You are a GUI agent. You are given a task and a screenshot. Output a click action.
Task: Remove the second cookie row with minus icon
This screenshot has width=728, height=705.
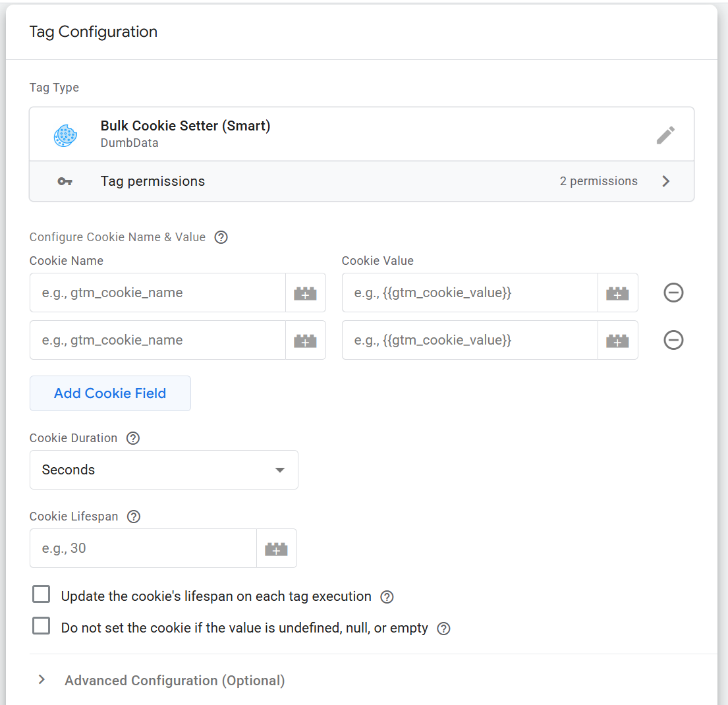[673, 340]
